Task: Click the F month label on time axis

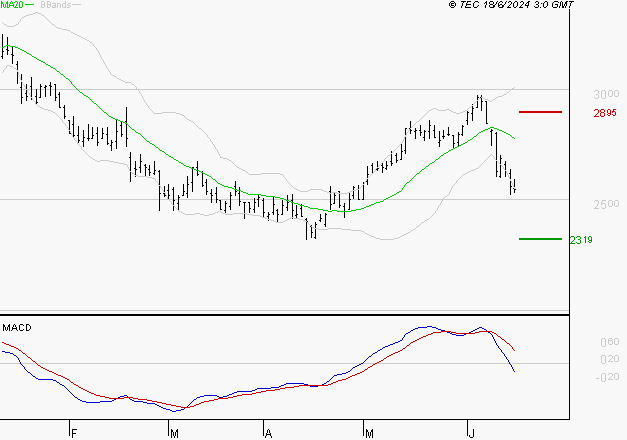Action: tap(74, 433)
